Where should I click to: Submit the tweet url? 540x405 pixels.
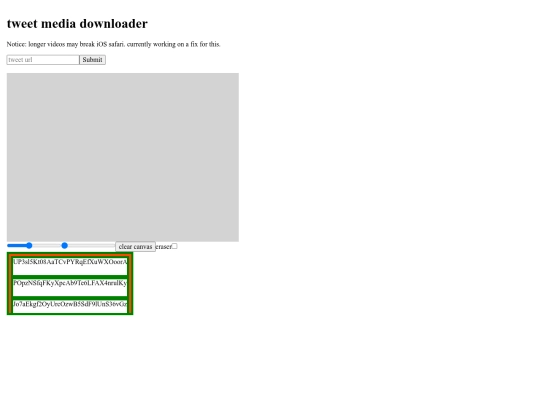pyautogui.click(x=92, y=60)
